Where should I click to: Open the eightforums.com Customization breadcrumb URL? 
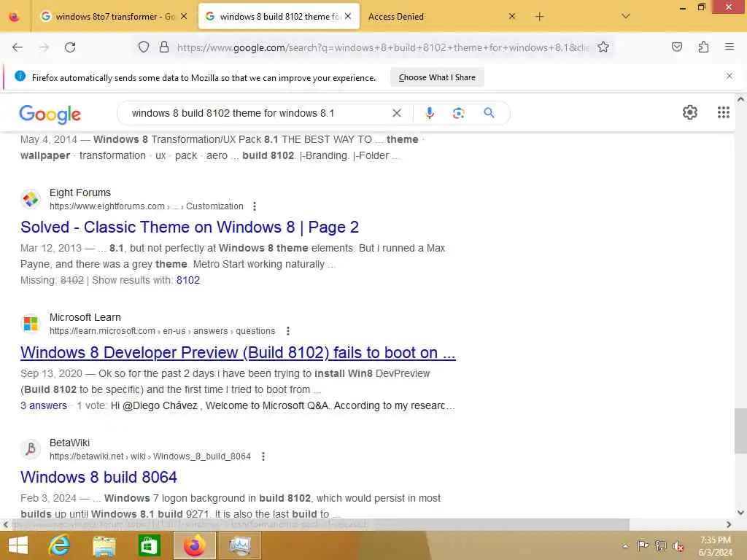coord(146,206)
